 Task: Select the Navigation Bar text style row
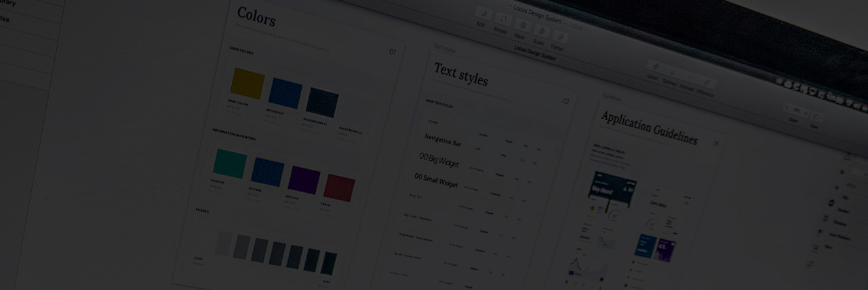point(443,141)
